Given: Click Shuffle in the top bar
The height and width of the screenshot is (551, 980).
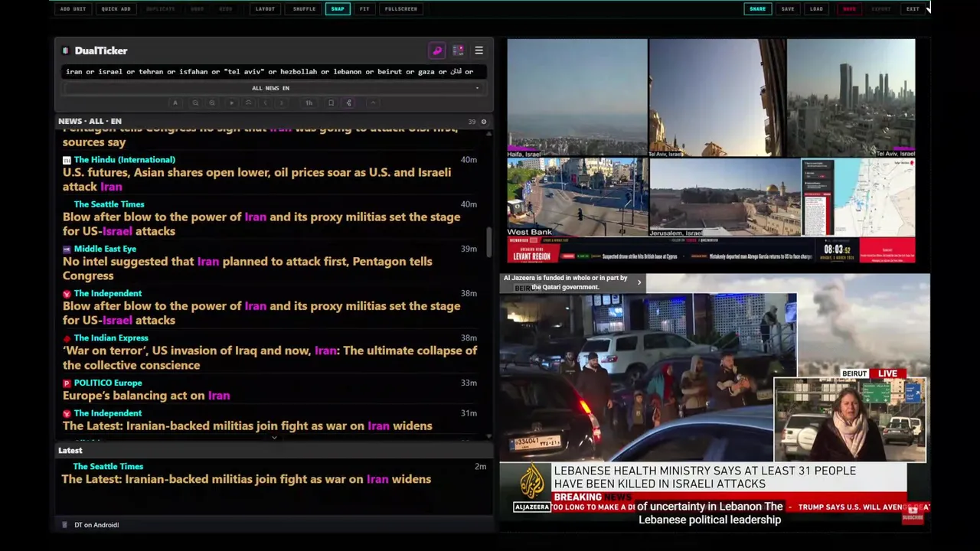Looking at the screenshot, I should 304,9.
